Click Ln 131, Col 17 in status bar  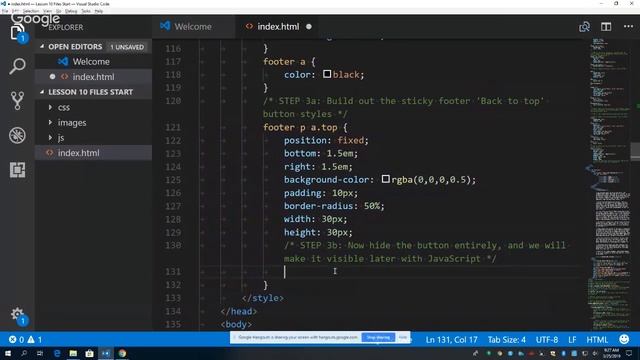click(451, 340)
